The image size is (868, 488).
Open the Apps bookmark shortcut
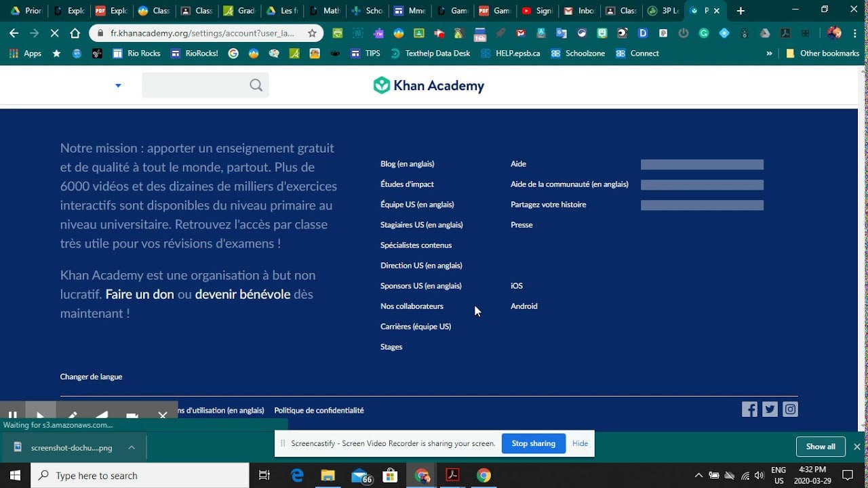[x=25, y=53]
